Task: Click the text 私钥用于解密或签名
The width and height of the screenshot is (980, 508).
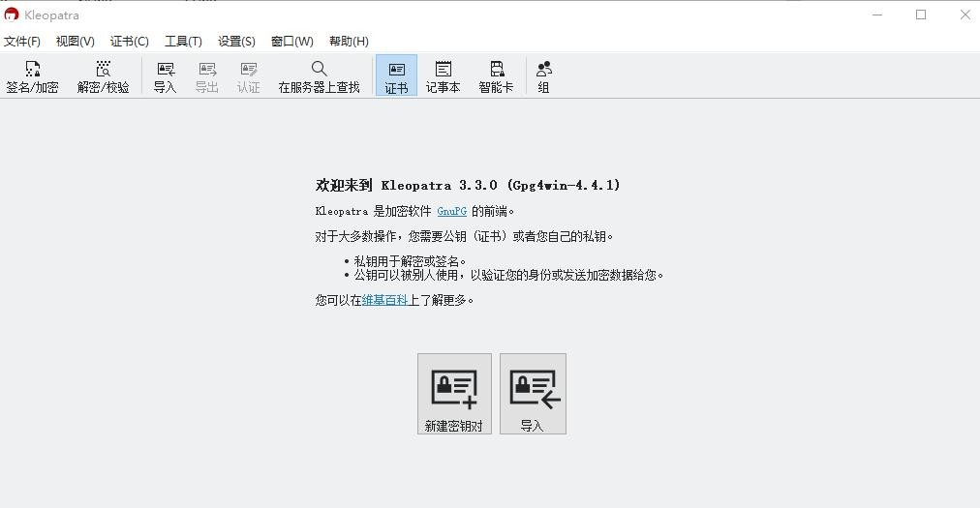Action: pyautogui.click(x=410, y=261)
